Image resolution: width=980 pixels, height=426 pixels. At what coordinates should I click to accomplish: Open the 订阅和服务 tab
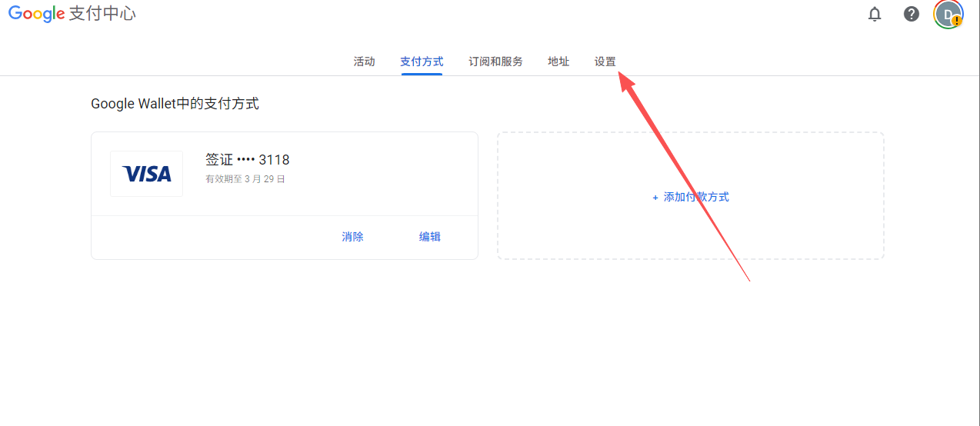(x=495, y=62)
